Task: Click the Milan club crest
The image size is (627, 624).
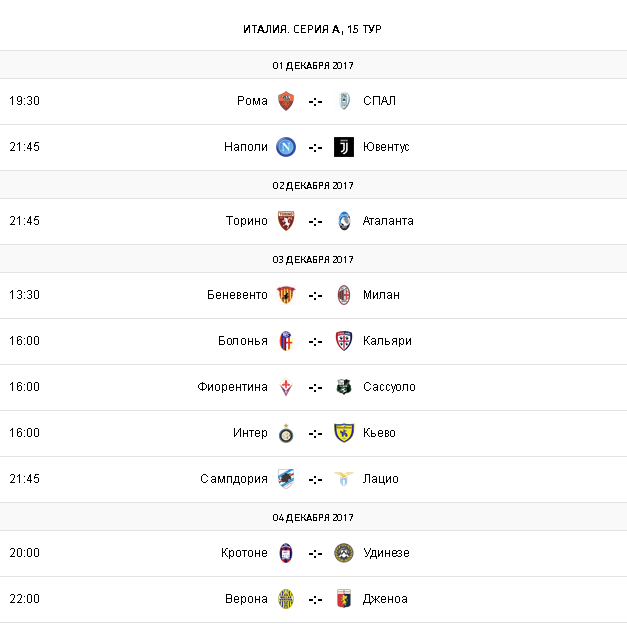Action: click(344, 295)
